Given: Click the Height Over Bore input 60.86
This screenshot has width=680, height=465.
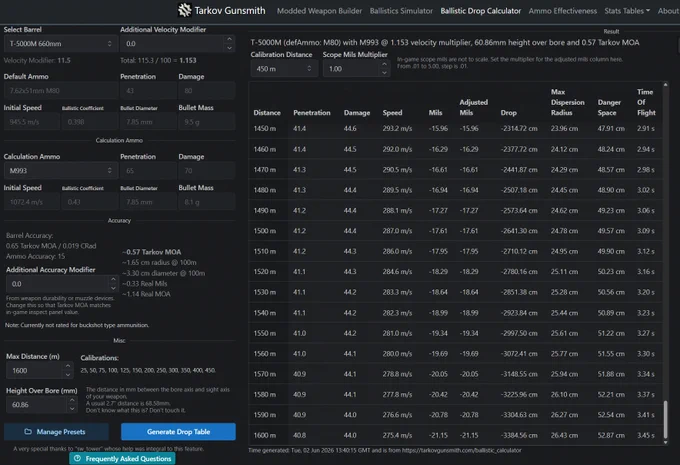Looking at the screenshot, I should [36, 405].
